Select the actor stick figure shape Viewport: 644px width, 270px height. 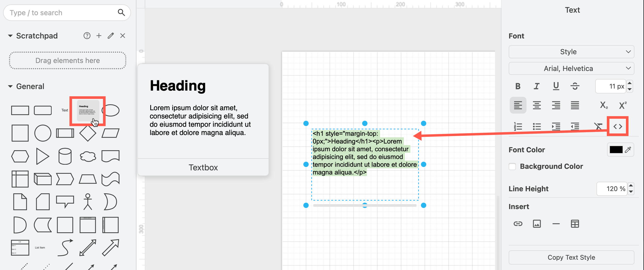[88, 202]
